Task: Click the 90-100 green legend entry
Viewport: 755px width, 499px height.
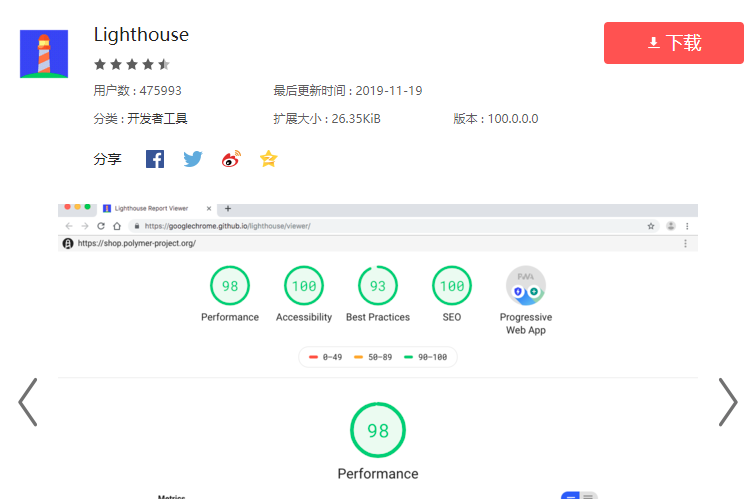Action: tap(426, 357)
